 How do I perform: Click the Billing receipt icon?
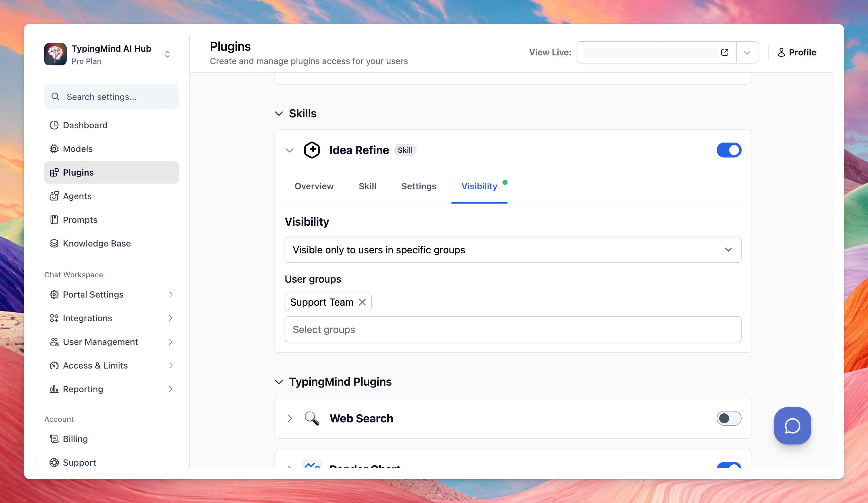pos(54,439)
